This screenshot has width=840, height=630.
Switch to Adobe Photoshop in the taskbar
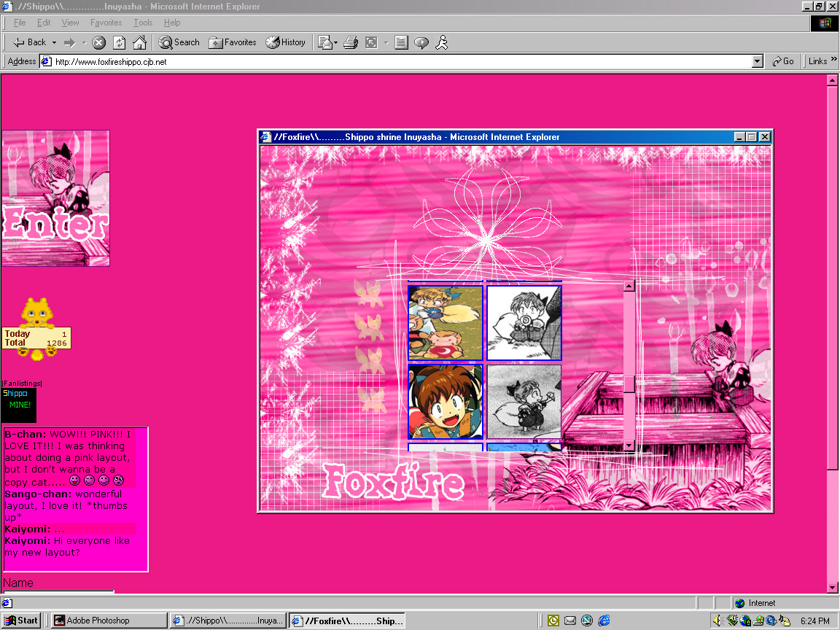point(109,621)
